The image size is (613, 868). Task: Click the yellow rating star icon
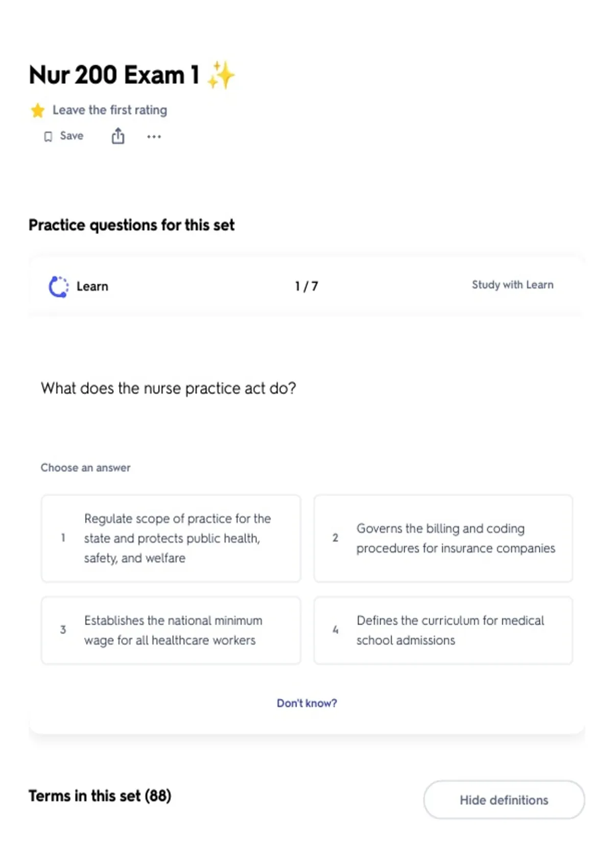click(37, 110)
